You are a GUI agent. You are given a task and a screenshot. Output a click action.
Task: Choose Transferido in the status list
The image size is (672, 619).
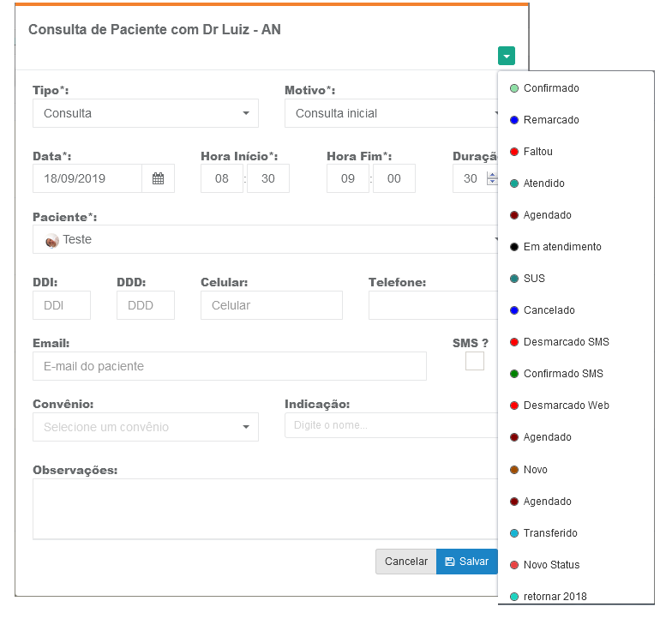point(549,533)
